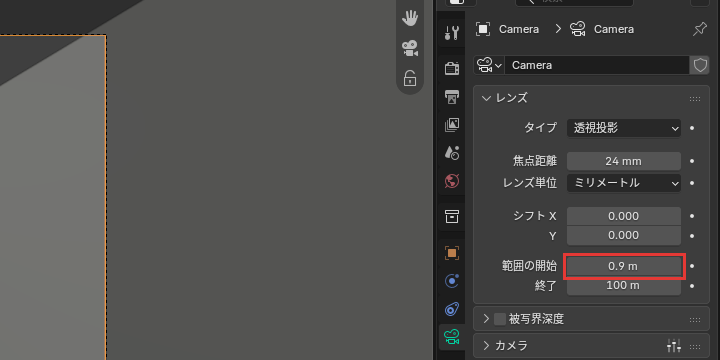Click animate dot next to シフト Y

[x=692, y=236]
